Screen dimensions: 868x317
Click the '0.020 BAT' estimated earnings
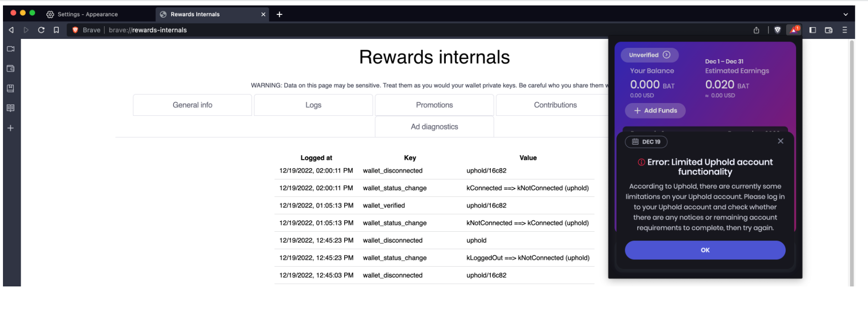(727, 85)
